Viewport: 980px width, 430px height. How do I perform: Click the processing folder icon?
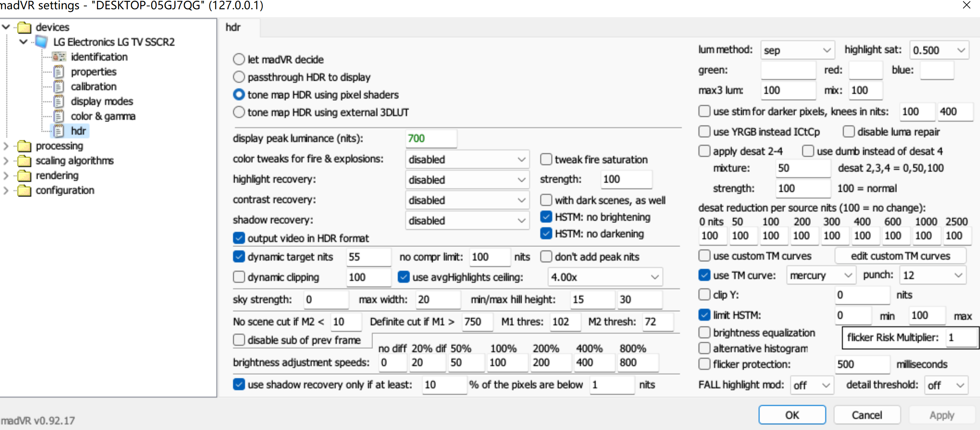[24, 146]
